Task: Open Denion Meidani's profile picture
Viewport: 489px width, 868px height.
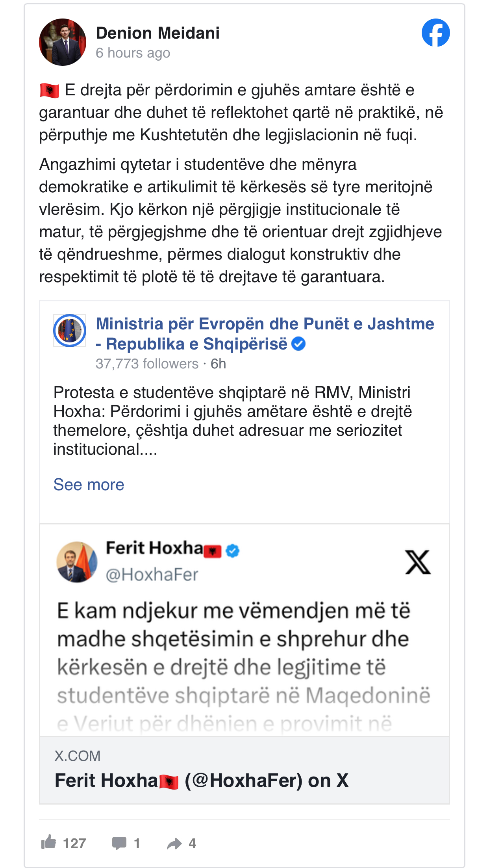Action: click(63, 42)
